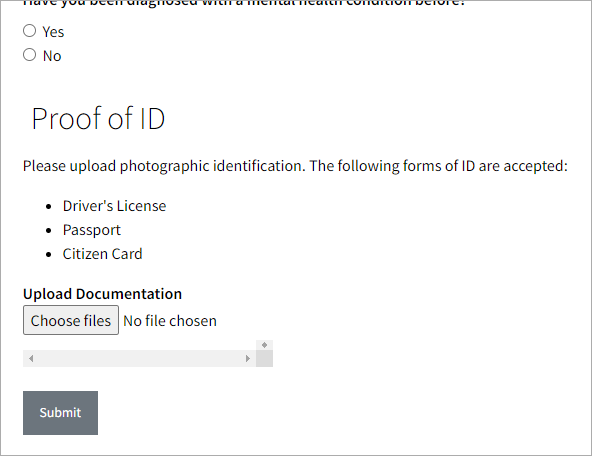This screenshot has width=592, height=456.
Task: Click the mental health condition question
Action: (244, 3)
